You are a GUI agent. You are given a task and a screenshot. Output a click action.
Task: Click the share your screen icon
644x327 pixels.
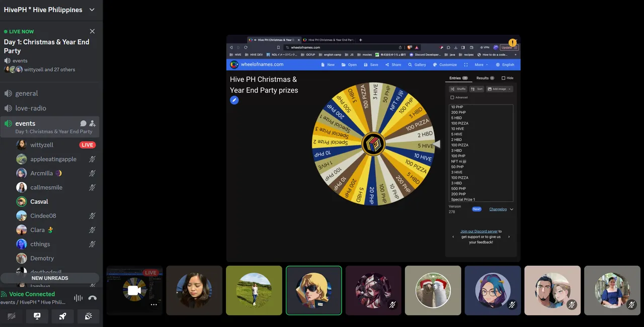click(x=37, y=316)
